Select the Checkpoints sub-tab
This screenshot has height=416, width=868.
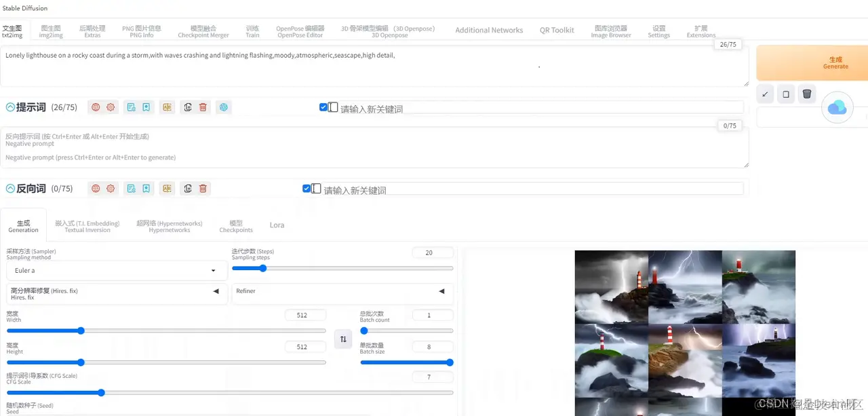(x=236, y=226)
